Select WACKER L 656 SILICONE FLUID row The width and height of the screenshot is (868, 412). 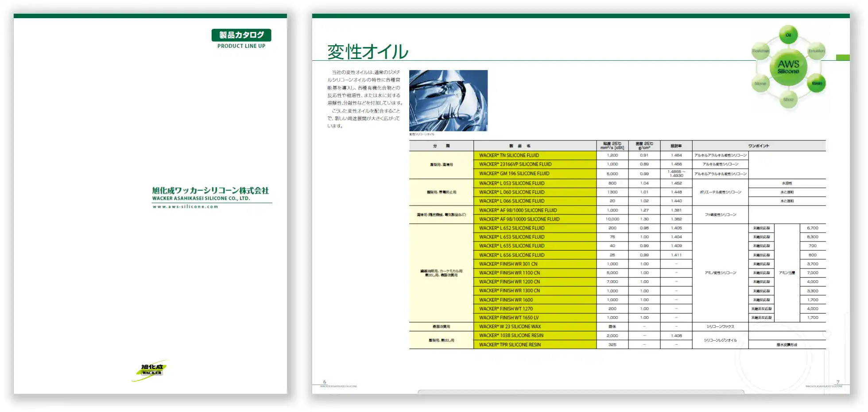coord(535,255)
